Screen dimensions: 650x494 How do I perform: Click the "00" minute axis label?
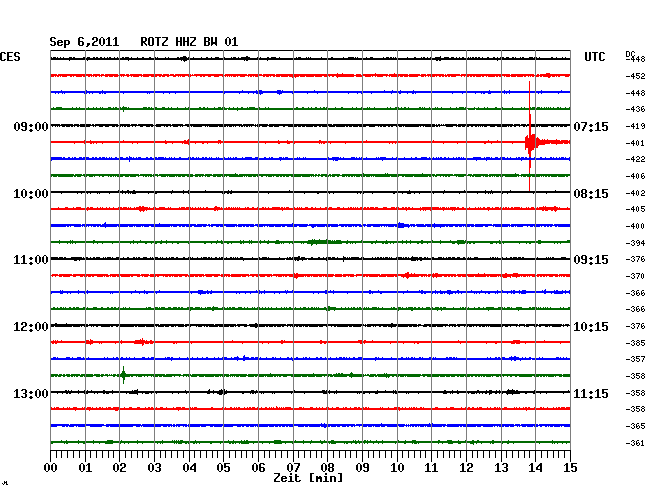coord(51,467)
